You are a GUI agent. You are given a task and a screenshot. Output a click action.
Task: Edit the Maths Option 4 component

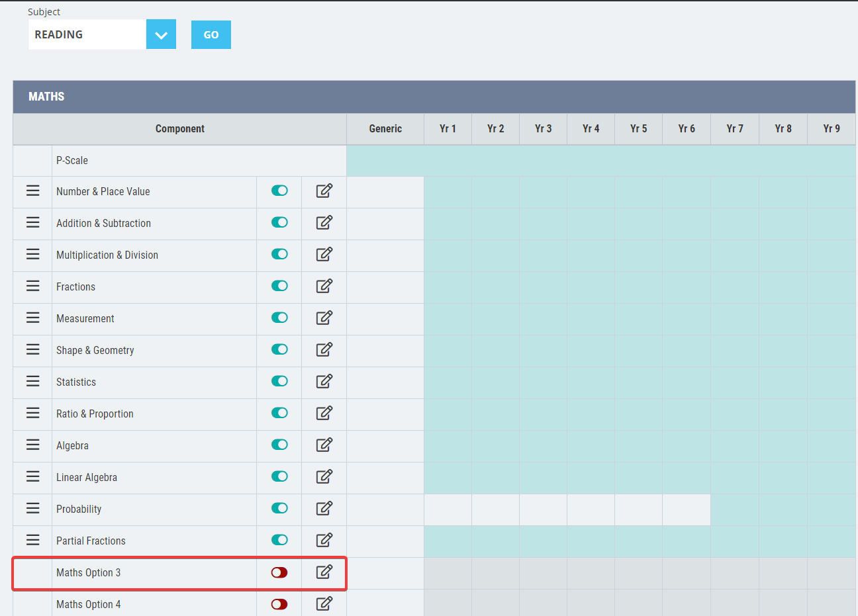pyautogui.click(x=324, y=604)
